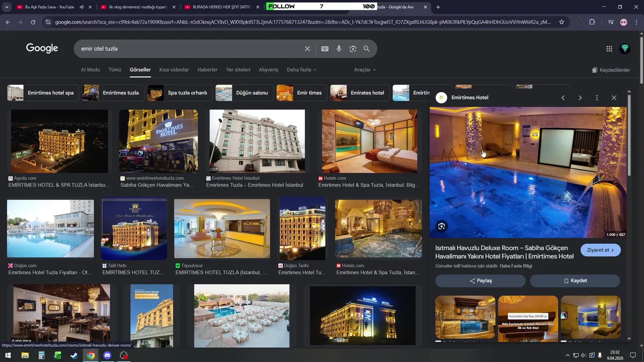The height and width of the screenshot is (362, 644).
Task: Save the image with Kaydet
Action: pos(575,281)
